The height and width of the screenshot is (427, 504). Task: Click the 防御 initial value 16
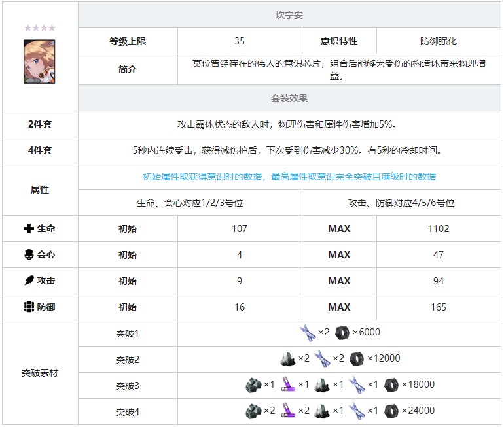coord(240,307)
